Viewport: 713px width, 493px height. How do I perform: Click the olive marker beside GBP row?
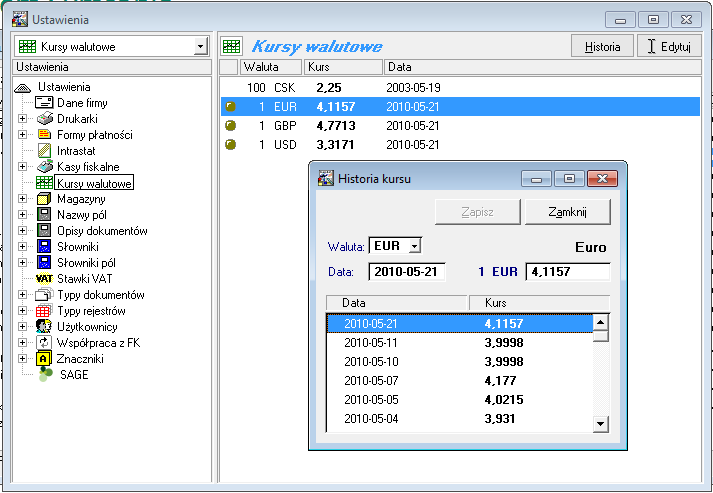tap(231, 126)
